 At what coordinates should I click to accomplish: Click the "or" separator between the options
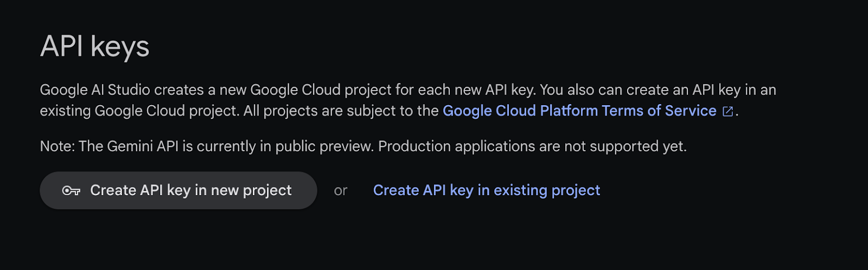(x=340, y=191)
